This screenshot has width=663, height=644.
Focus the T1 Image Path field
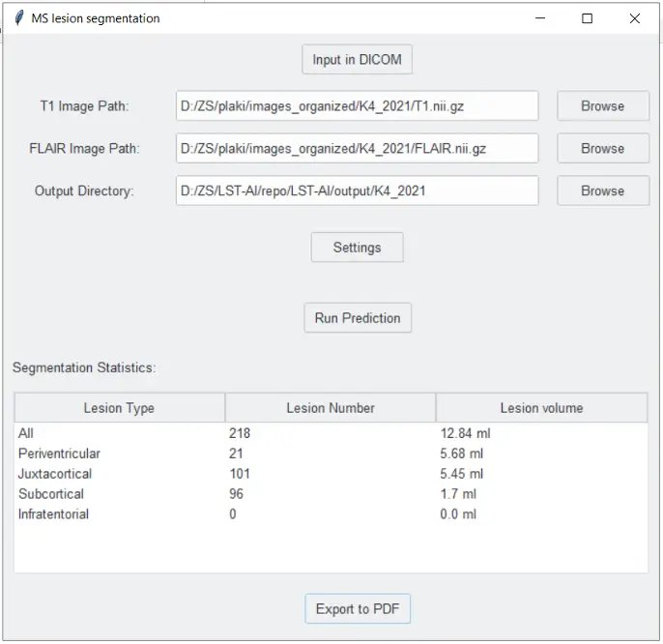(x=357, y=105)
